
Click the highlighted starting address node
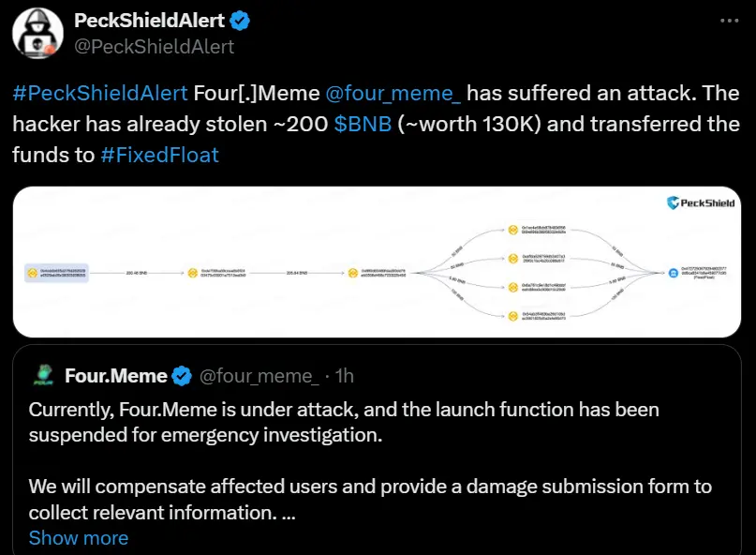click(56, 273)
